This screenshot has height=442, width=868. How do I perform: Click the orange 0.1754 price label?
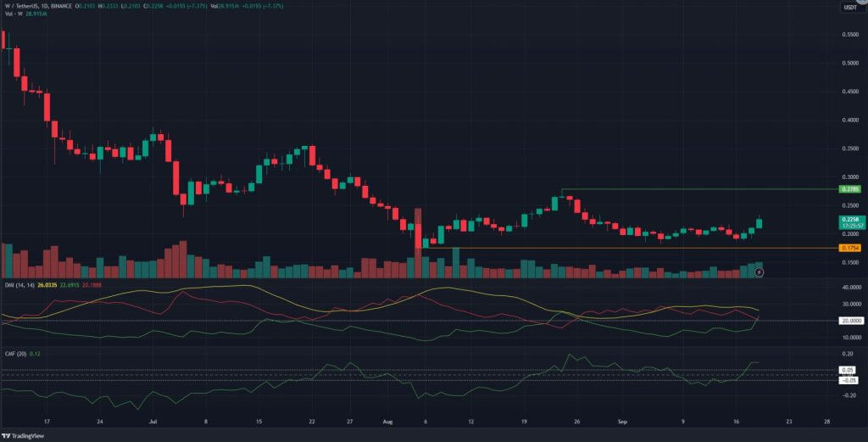point(850,248)
